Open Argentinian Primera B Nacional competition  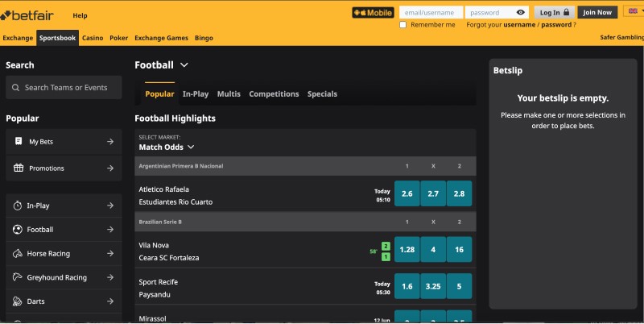tap(180, 166)
